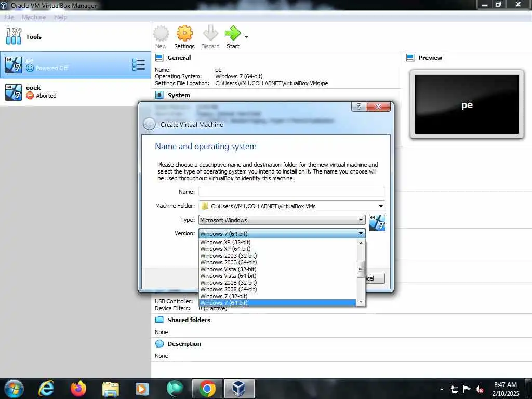532x399 pixels.
Task: Select the pe virtual machine
Action: (x=75, y=64)
